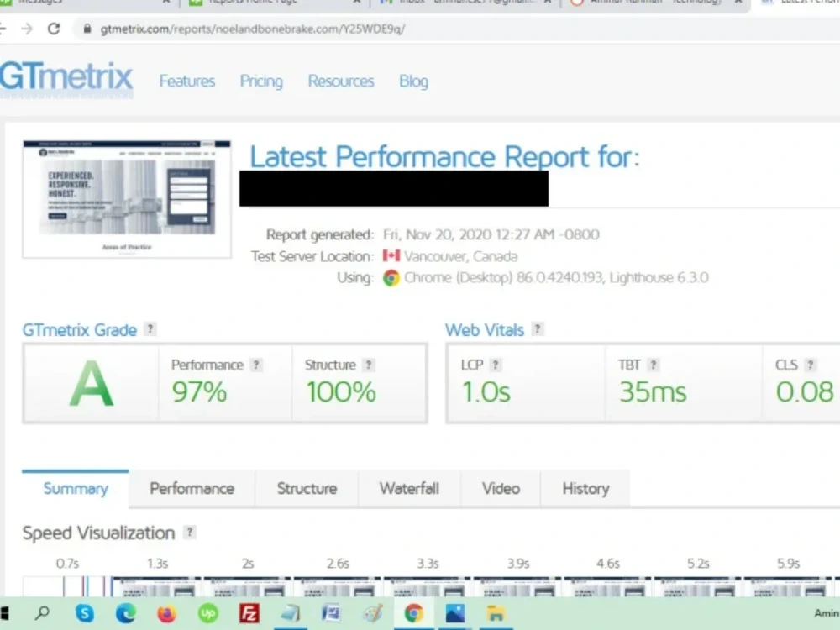Open the Structure score help icon
The image size is (840, 630).
pos(370,365)
